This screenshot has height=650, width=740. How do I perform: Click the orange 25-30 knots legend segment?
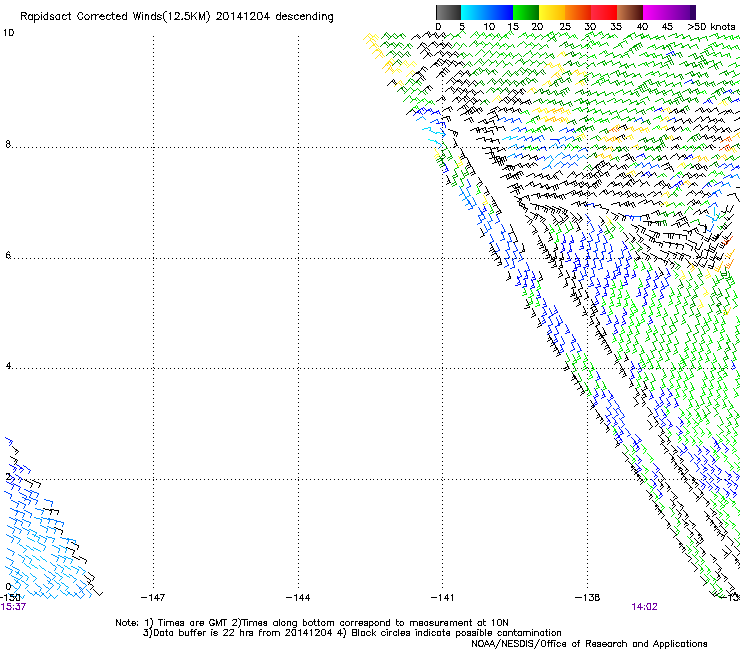(x=578, y=12)
